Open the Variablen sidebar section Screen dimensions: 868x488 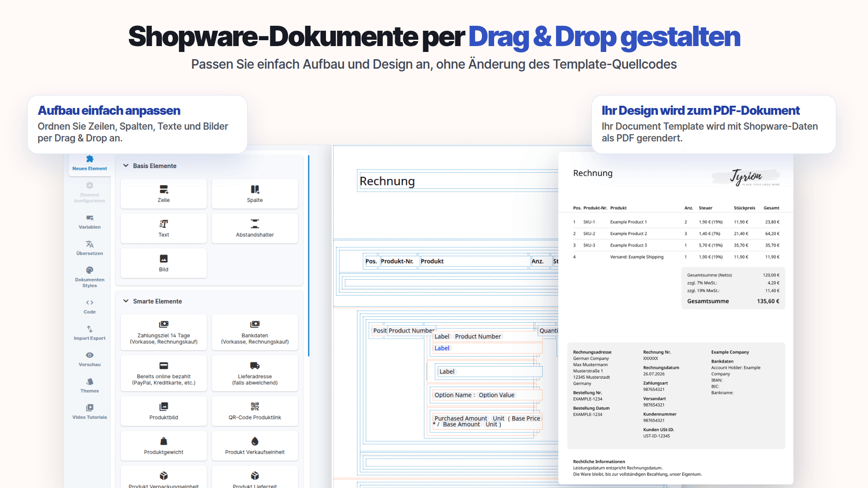pyautogui.click(x=90, y=222)
